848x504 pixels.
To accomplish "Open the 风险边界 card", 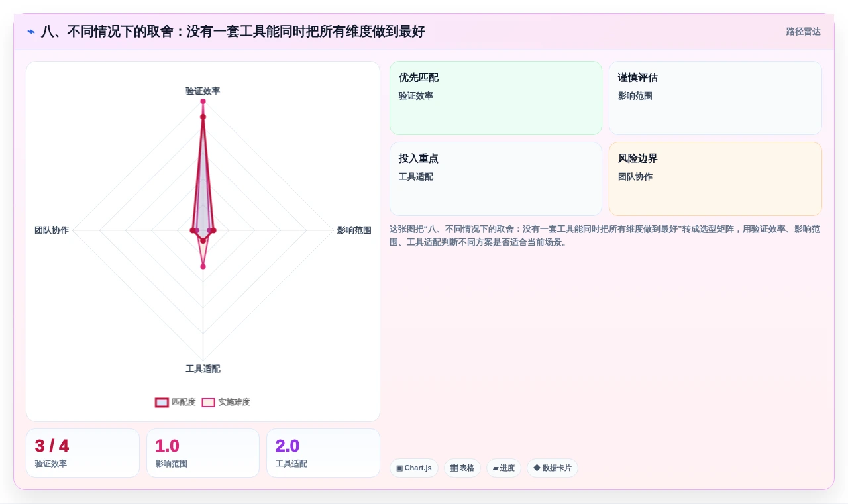I will click(715, 179).
